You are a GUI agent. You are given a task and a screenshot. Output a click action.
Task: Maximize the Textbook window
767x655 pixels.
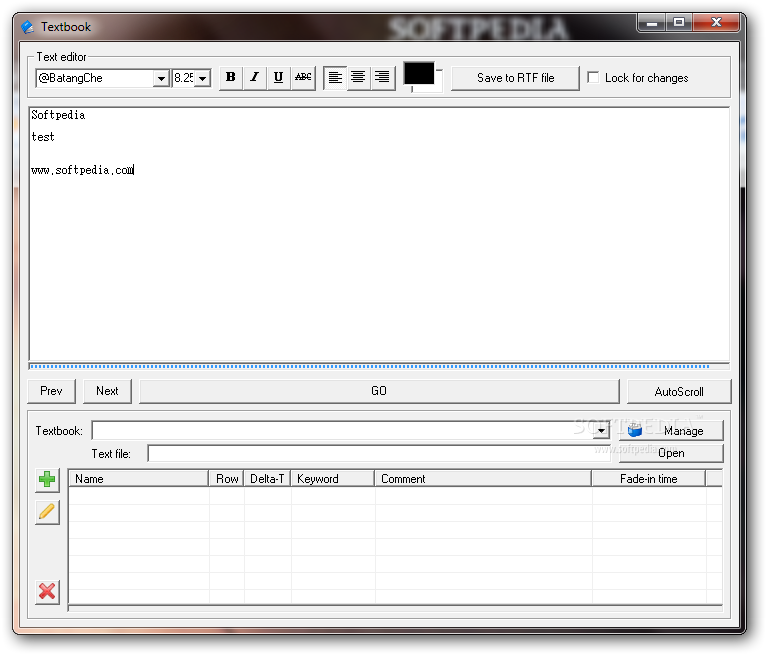coord(678,23)
